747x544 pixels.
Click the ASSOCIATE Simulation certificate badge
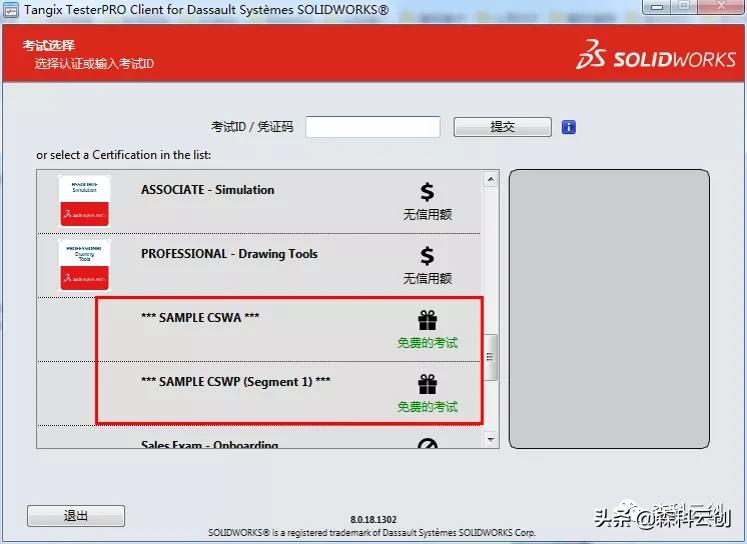coord(84,201)
